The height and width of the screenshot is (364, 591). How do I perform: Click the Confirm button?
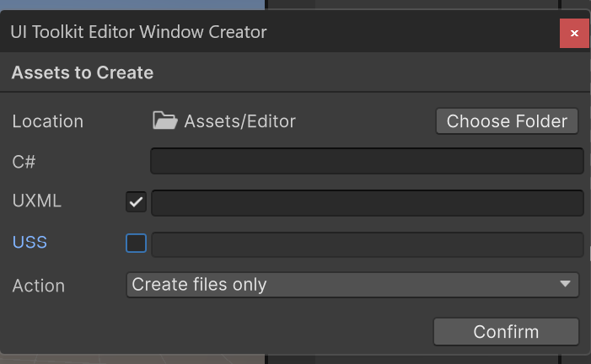click(506, 332)
